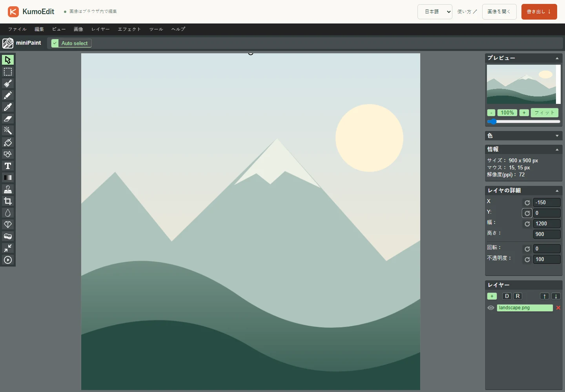The height and width of the screenshot is (392, 565).
Task: Collapse the レイヤの詳細 panel
Action: tap(557, 191)
